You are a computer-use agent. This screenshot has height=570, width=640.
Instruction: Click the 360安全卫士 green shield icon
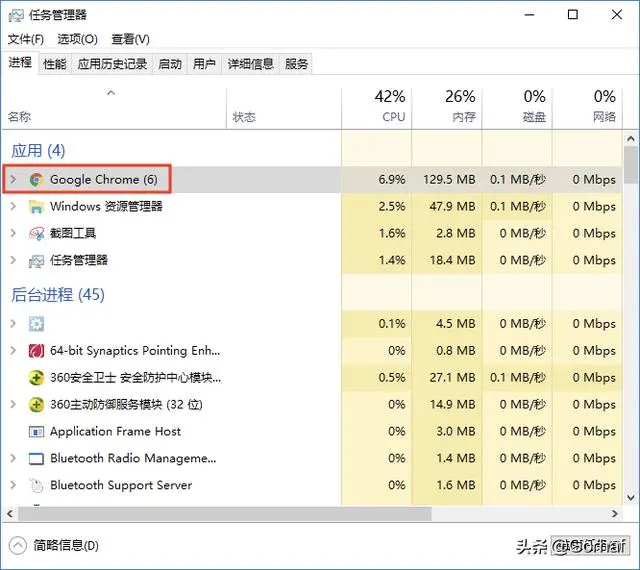coord(36,378)
